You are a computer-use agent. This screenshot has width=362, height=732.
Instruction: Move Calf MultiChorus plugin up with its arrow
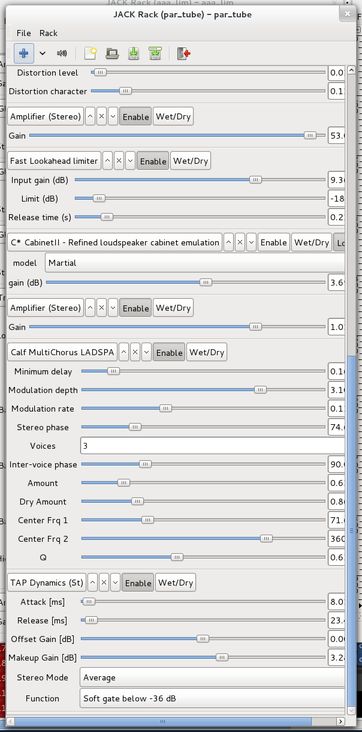tap(124, 352)
